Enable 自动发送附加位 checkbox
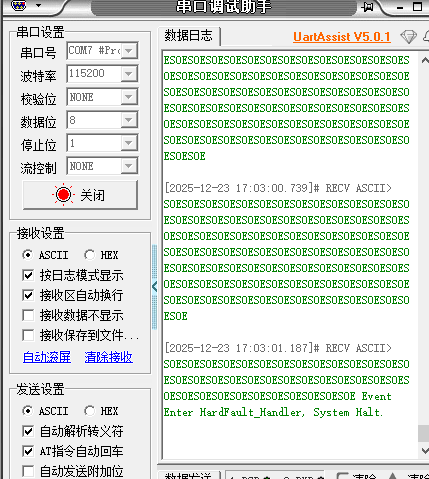429x479 pixels. [28, 471]
